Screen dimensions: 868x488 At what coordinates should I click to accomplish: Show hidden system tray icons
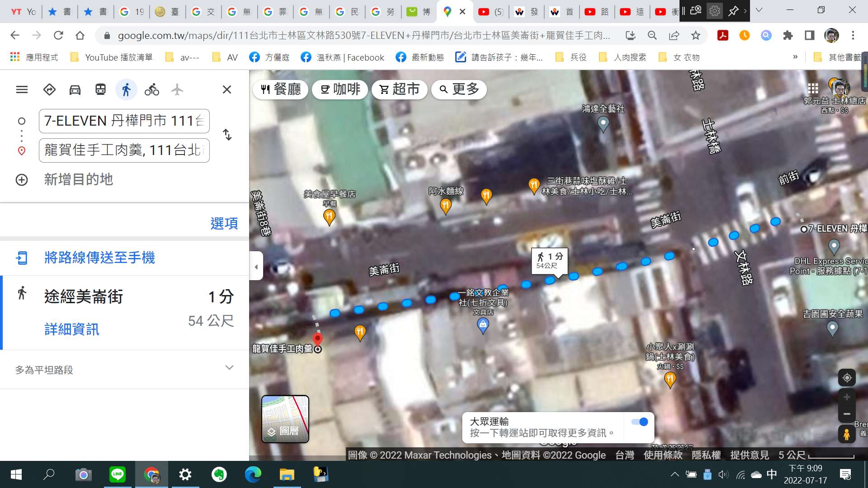click(675, 474)
